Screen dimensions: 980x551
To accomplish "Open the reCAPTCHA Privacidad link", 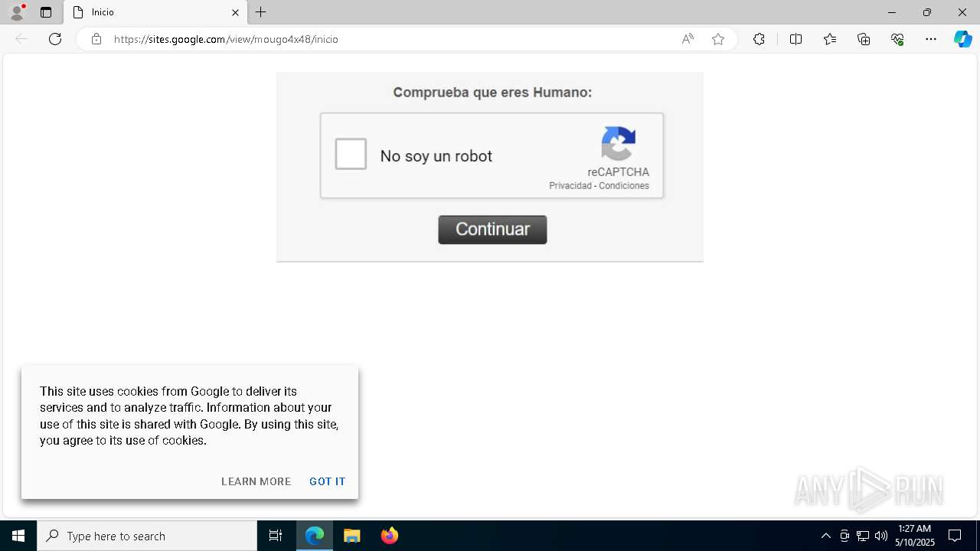I will click(570, 186).
